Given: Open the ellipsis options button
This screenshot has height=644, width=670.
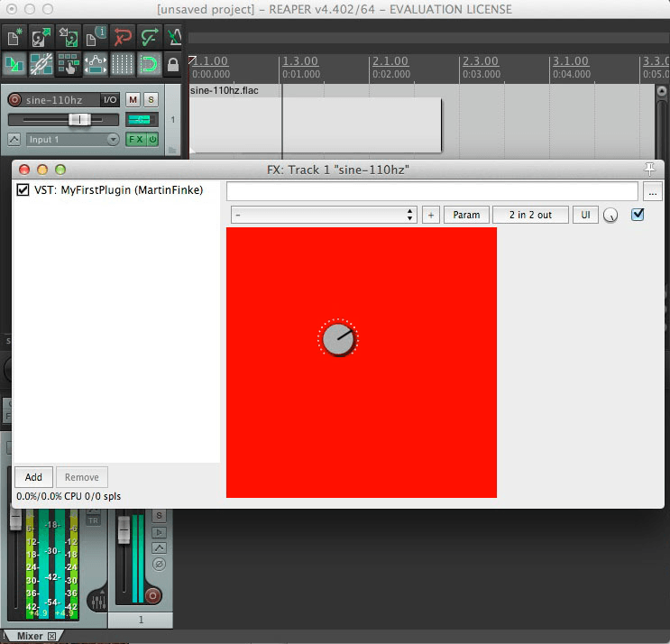Looking at the screenshot, I should (653, 191).
